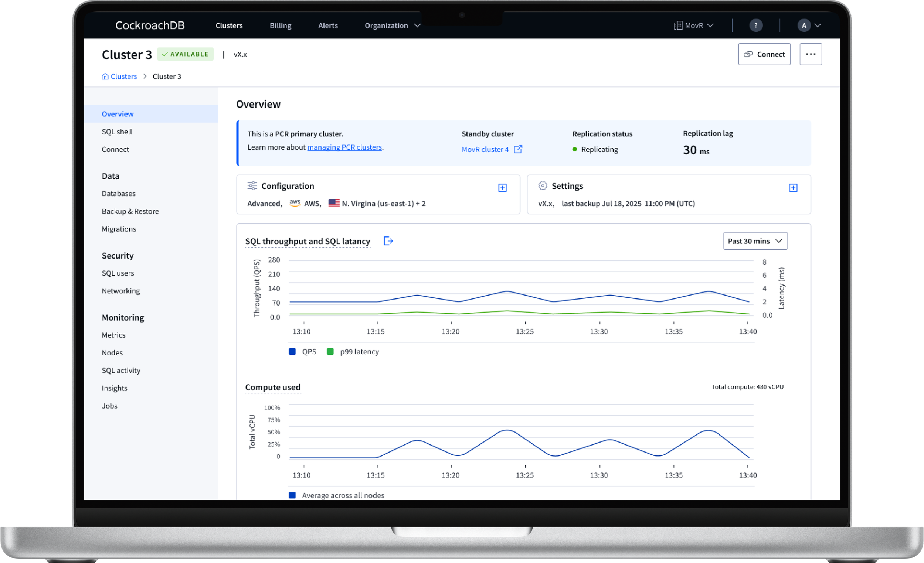
Task: Open the Past 30 mins time range dropdown
Action: point(755,241)
